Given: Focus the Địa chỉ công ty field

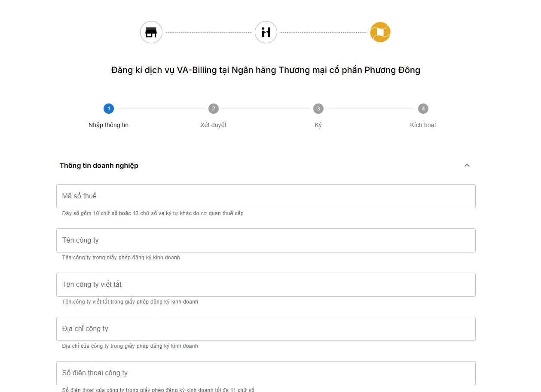Looking at the screenshot, I should [x=266, y=329].
